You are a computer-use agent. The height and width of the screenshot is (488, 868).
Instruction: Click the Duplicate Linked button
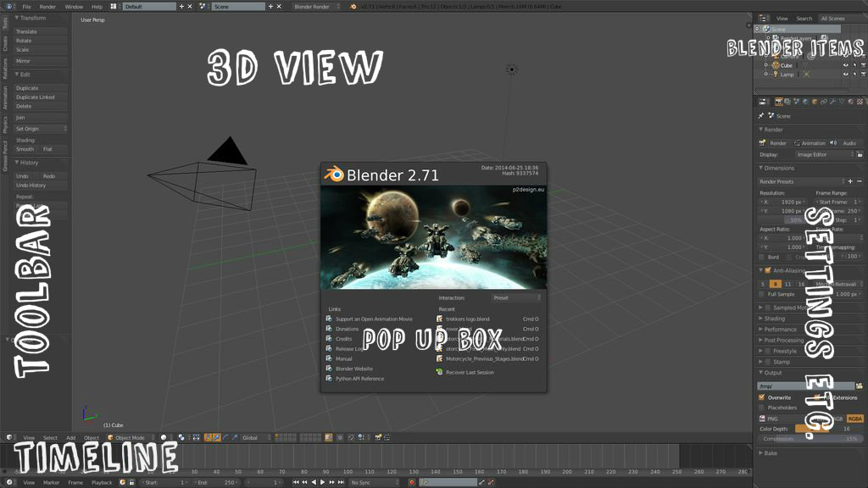point(41,97)
